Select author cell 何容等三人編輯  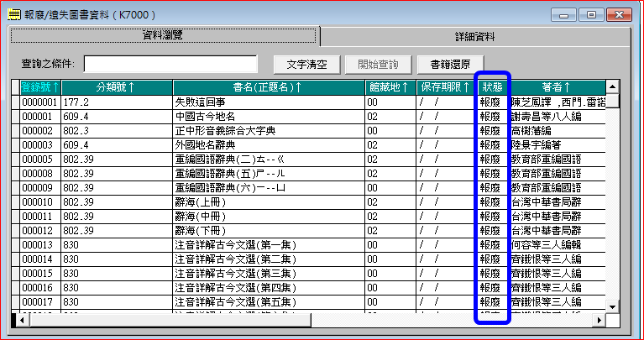[x=558, y=245]
